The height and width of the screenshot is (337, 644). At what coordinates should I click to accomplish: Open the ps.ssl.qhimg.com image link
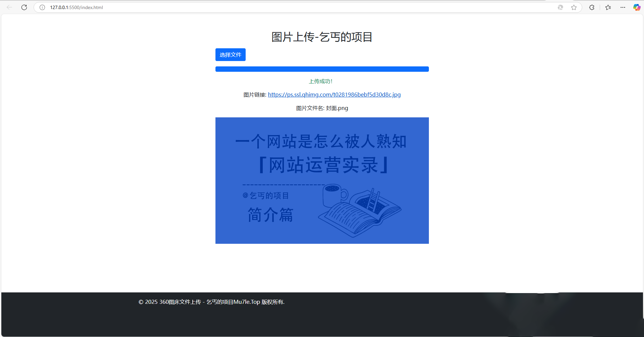[334, 95]
